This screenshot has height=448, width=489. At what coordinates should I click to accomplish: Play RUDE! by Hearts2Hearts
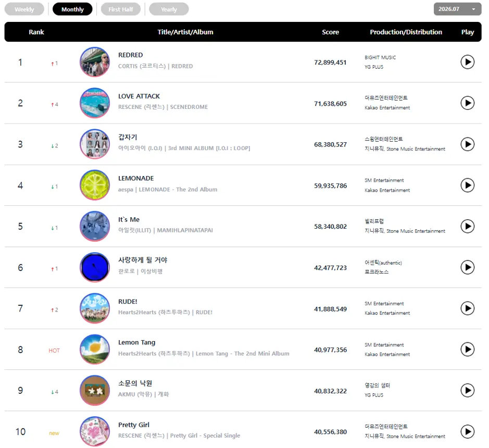(x=467, y=308)
